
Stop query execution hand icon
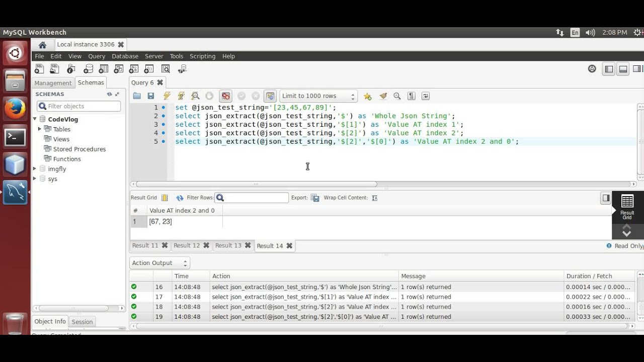(209, 96)
